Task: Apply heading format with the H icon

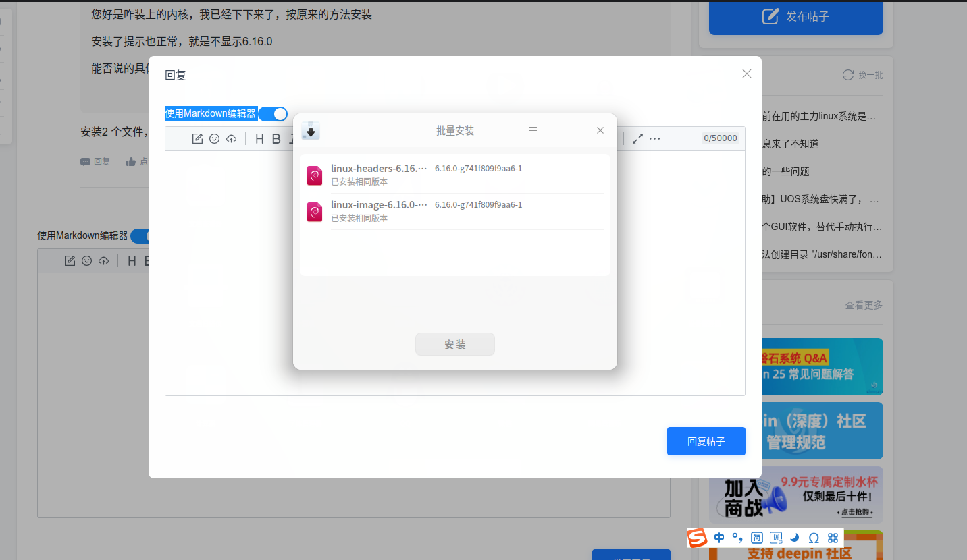Action: (259, 138)
